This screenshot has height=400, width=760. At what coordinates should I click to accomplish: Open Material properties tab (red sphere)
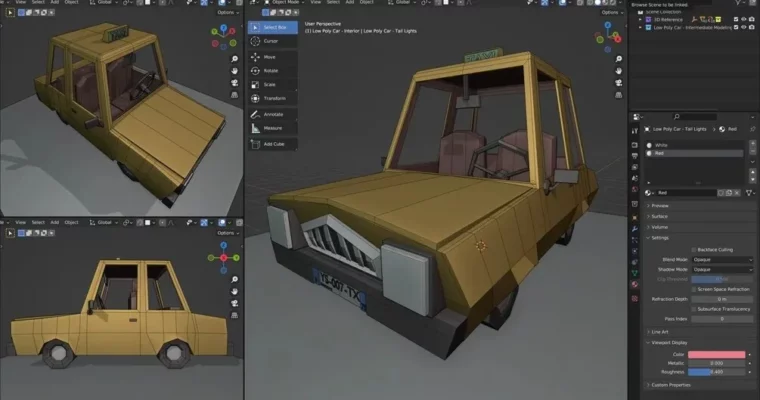635,285
